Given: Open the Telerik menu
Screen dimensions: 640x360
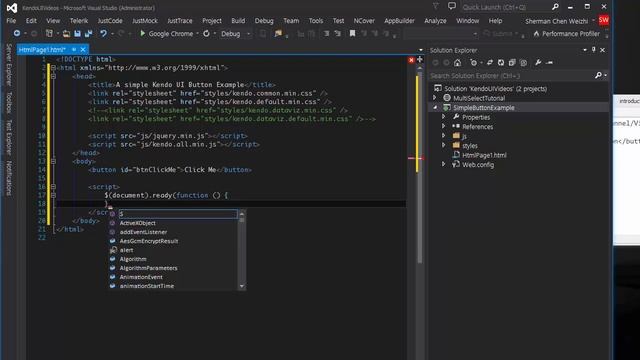Looking at the screenshot, I should tap(79, 20).
